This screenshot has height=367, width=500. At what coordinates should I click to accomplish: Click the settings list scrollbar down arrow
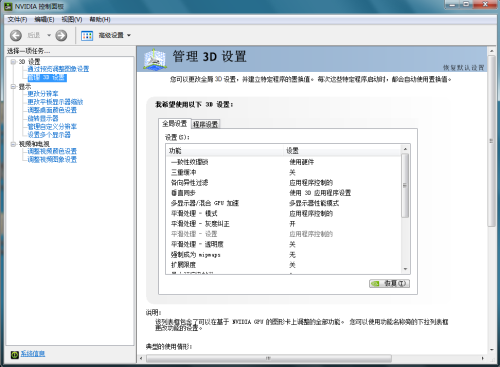pyautogui.click(x=405, y=269)
